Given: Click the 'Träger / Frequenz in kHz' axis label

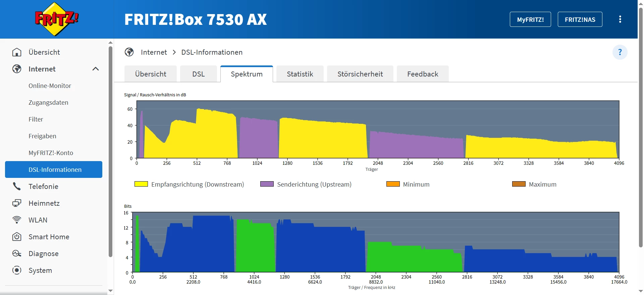Looking at the screenshot, I should pyautogui.click(x=372, y=288).
